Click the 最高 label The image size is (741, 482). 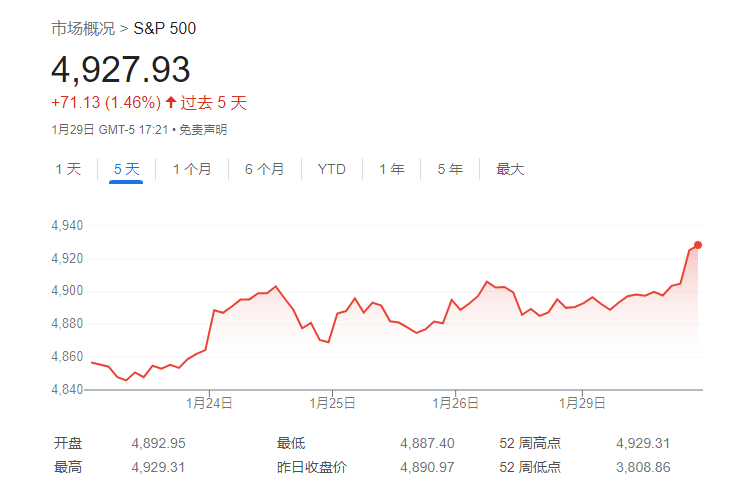(68, 467)
